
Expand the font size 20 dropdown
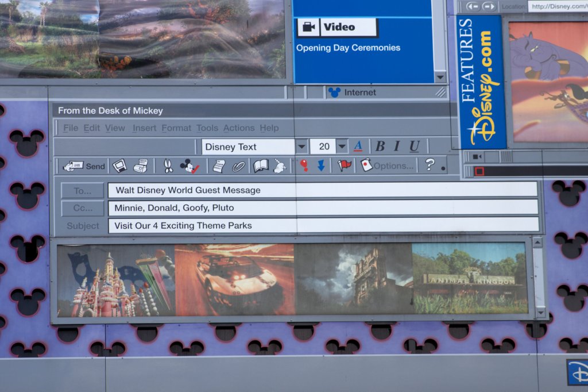pyautogui.click(x=342, y=147)
